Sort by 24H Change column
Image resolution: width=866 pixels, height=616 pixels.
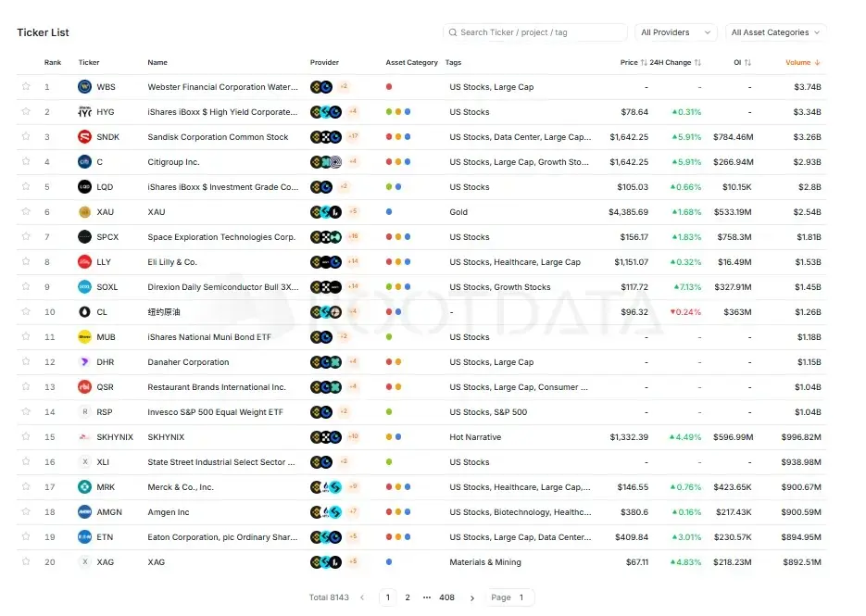coord(675,62)
